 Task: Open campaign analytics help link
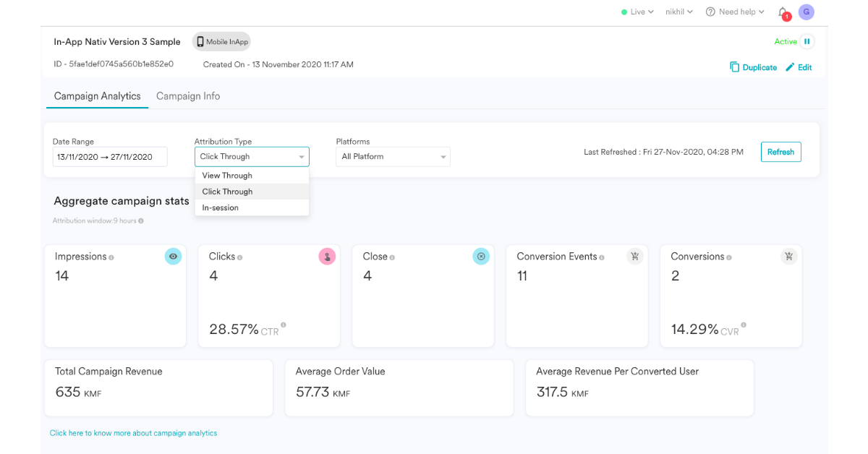coord(133,433)
